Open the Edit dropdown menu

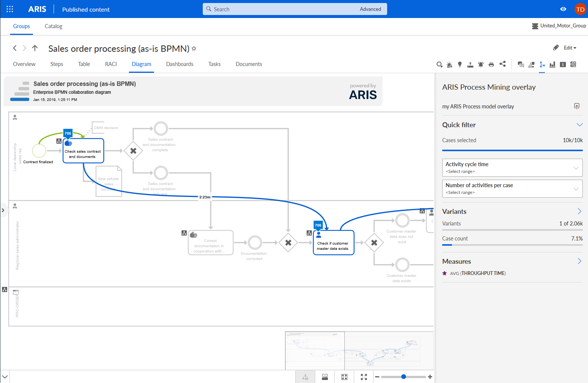pos(570,48)
